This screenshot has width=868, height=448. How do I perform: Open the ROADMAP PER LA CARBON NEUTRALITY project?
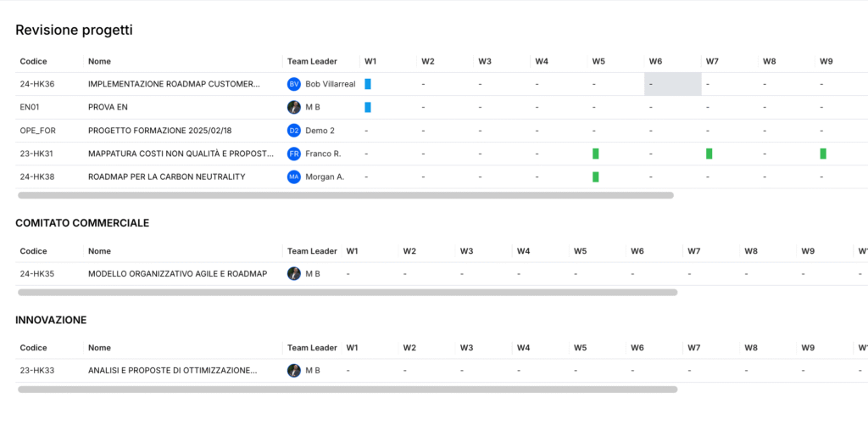[x=166, y=176]
